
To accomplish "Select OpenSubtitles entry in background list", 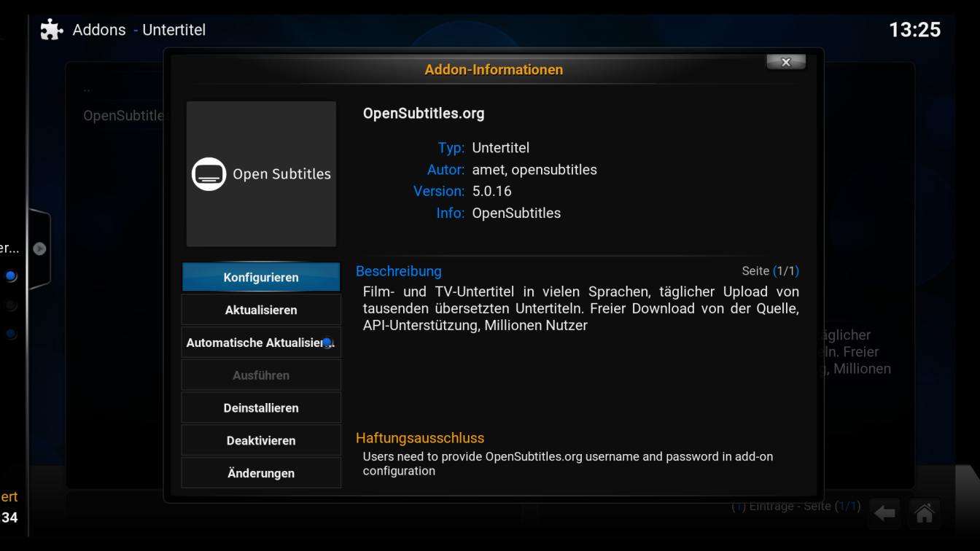I will [x=122, y=116].
